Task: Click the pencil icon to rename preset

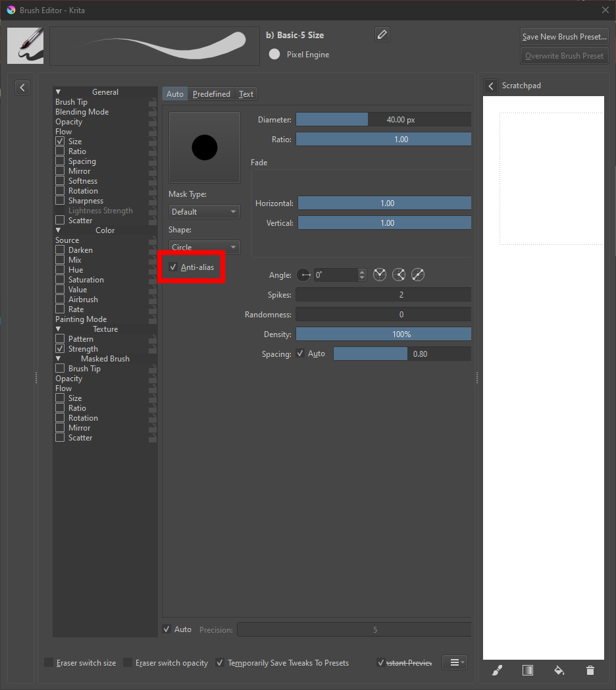Action: [382, 34]
